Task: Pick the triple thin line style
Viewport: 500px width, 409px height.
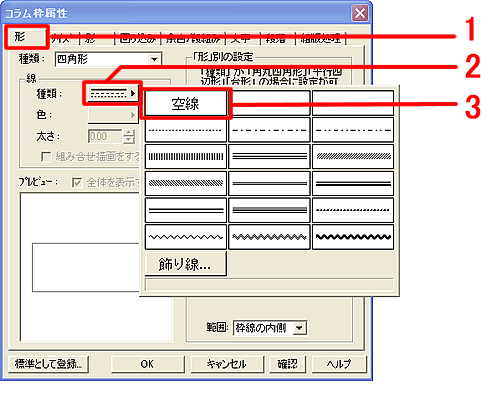Action: tap(269, 157)
